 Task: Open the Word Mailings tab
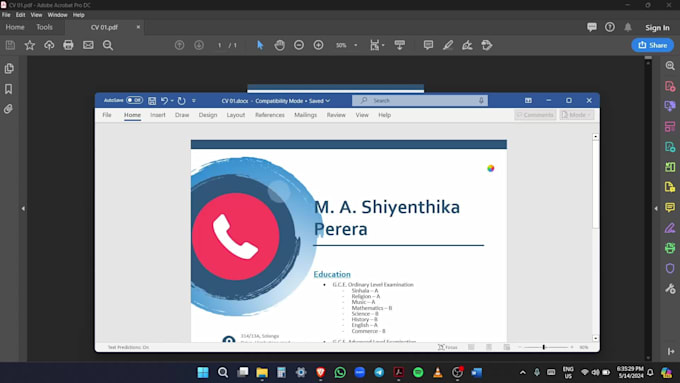[305, 115]
